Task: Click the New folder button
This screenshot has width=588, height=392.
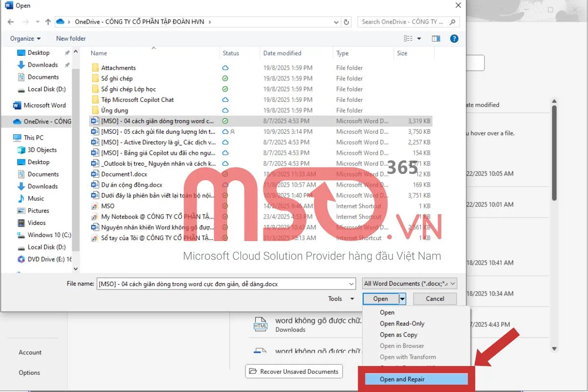Action: tap(71, 39)
